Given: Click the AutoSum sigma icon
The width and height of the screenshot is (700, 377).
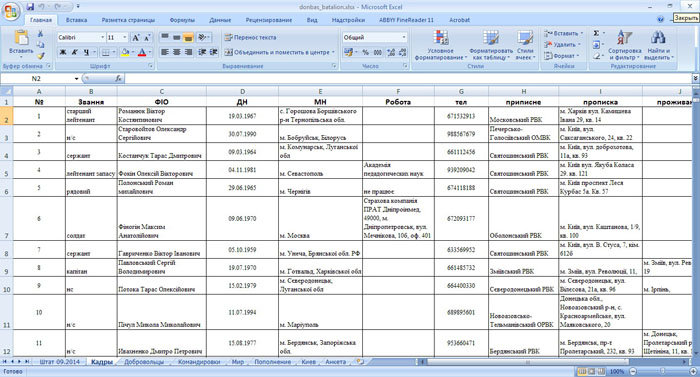Looking at the screenshot, I should click(x=596, y=34).
